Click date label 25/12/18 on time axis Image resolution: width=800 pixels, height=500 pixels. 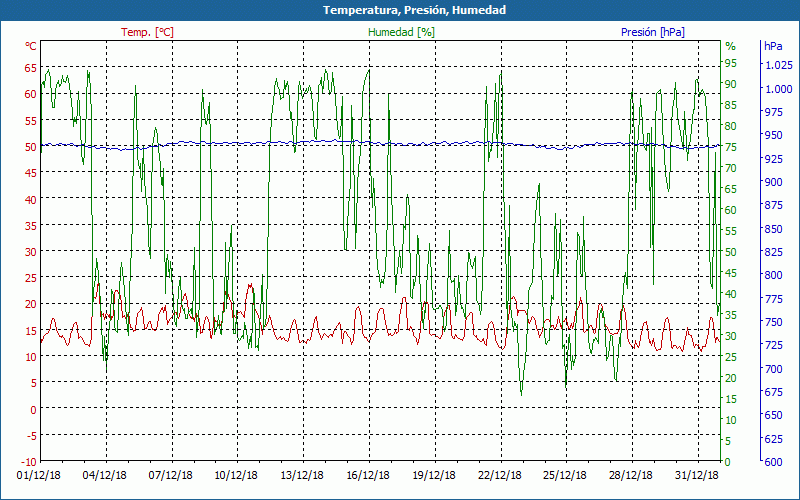point(565,476)
